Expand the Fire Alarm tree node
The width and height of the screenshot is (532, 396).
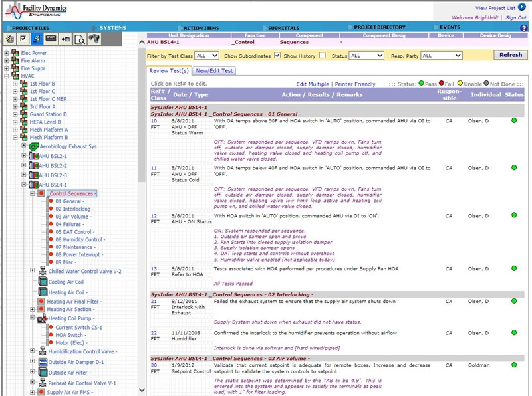click(7, 61)
